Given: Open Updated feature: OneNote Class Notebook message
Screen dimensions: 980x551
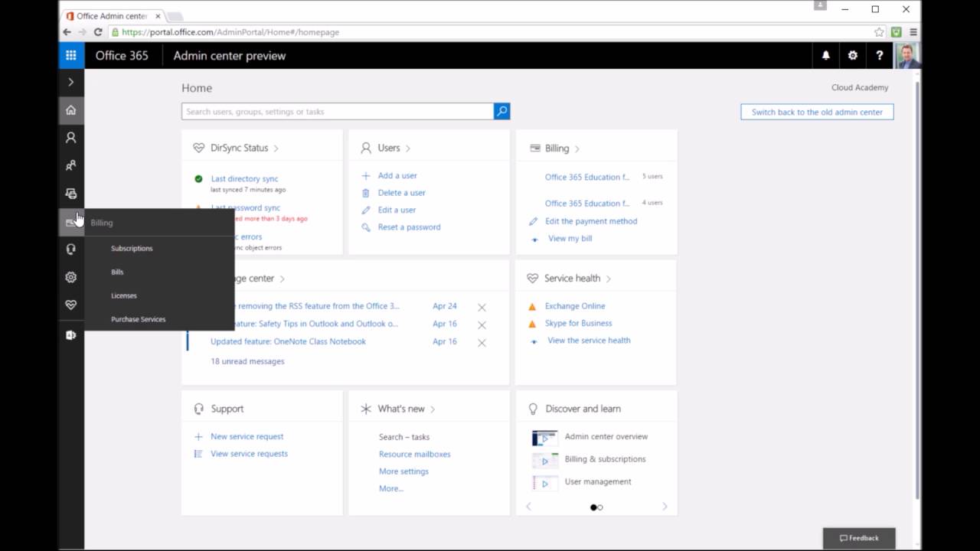Looking at the screenshot, I should (x=288, y=341).
